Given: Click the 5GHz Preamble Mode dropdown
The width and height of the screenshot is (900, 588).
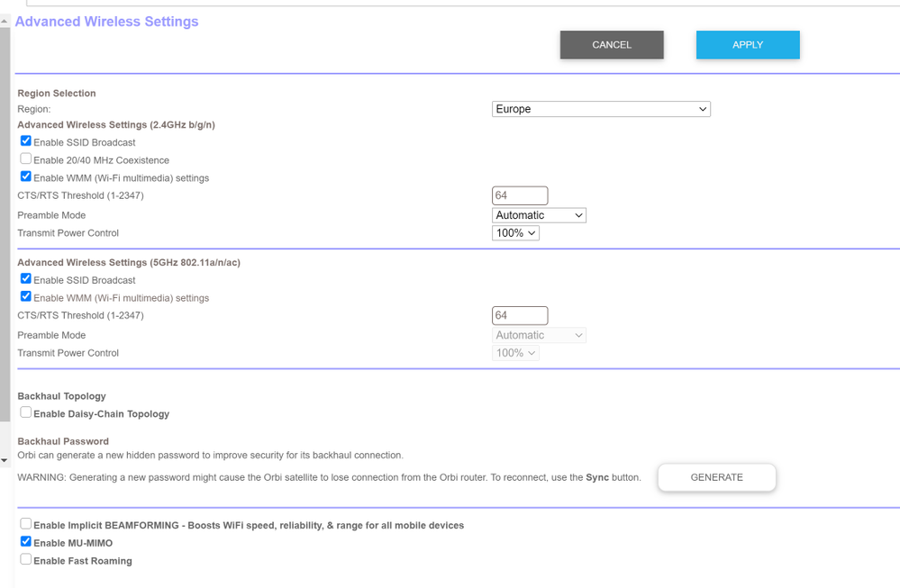Looking at the screenshot, I should (x=540, y=335).
